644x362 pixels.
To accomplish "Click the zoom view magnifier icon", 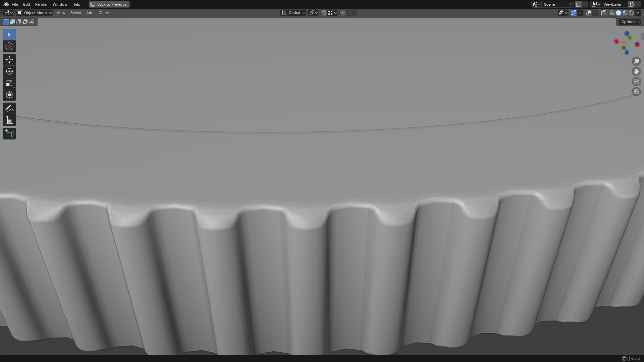I will click(636, 61).
